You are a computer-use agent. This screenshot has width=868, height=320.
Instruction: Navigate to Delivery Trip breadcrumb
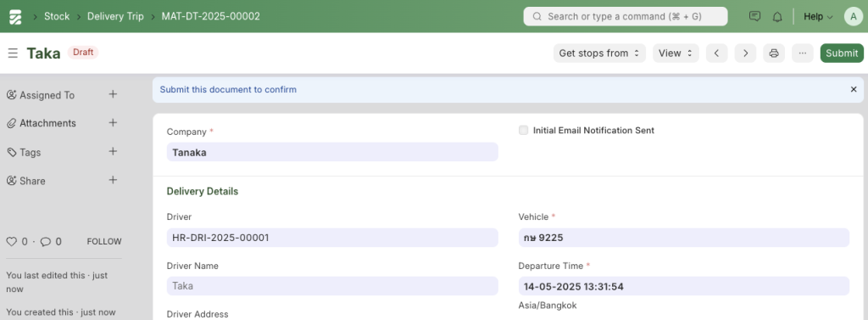point(115,16)
